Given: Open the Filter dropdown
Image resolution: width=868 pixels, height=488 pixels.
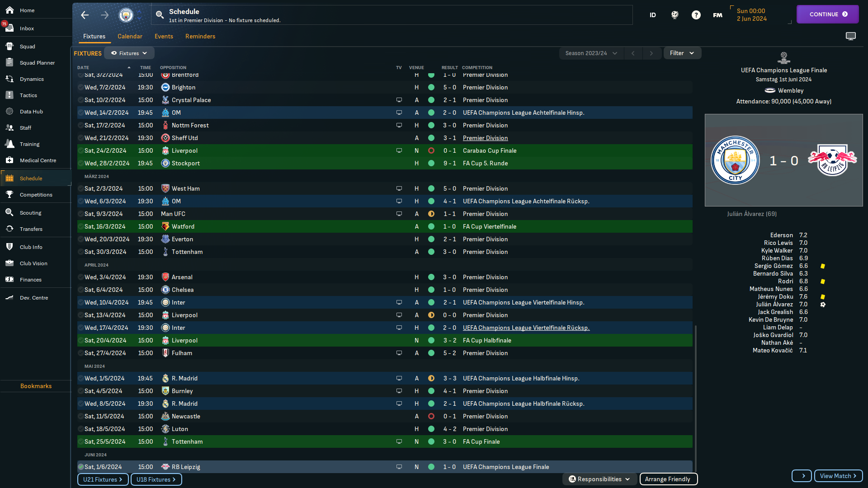Looking at the screenshot, I should coord(682,53).
